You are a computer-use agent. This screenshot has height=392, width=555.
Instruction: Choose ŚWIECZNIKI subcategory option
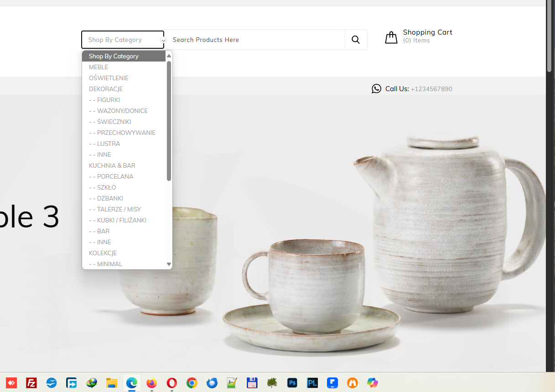pos(124,122)
